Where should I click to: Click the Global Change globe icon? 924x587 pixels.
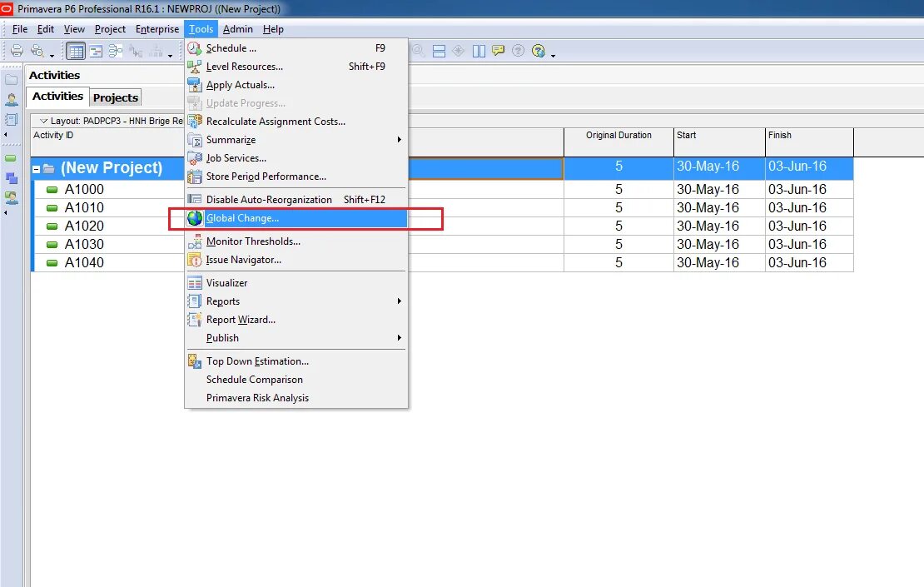click(x=195, y=218)
